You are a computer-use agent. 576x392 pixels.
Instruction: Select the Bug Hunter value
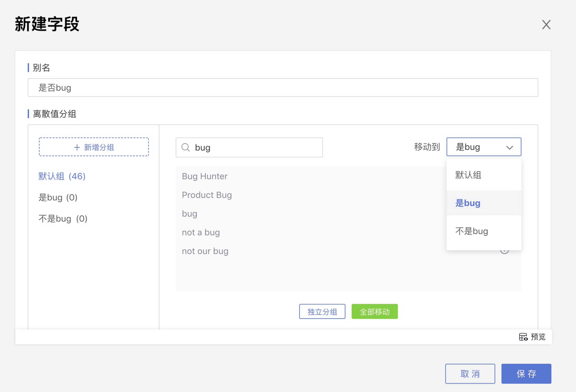point(205,176)
